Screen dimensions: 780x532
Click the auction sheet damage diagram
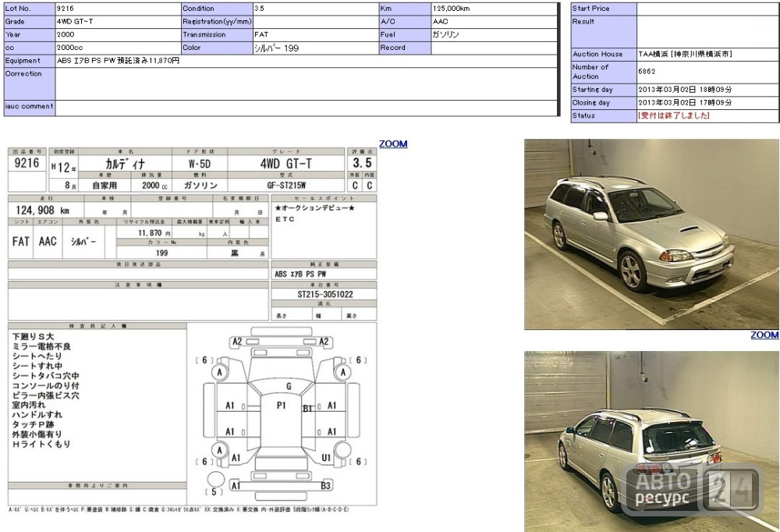pyautogui.click(x=282, y=414)
